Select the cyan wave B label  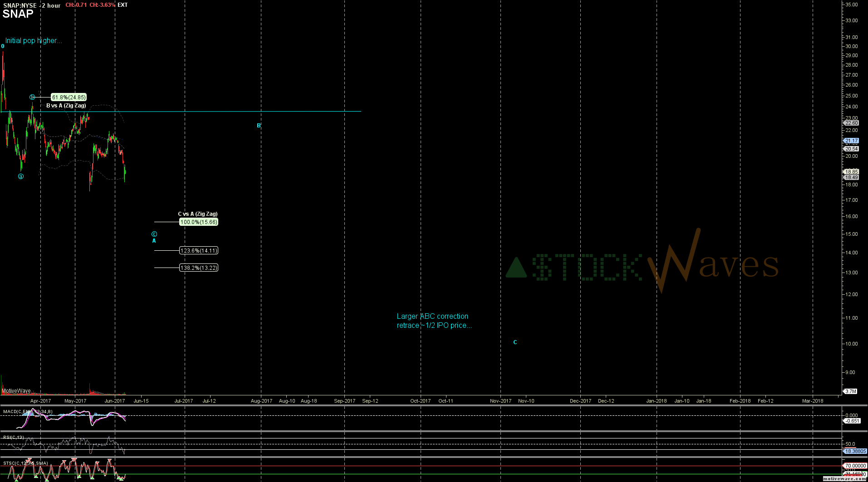coord(259,126)
